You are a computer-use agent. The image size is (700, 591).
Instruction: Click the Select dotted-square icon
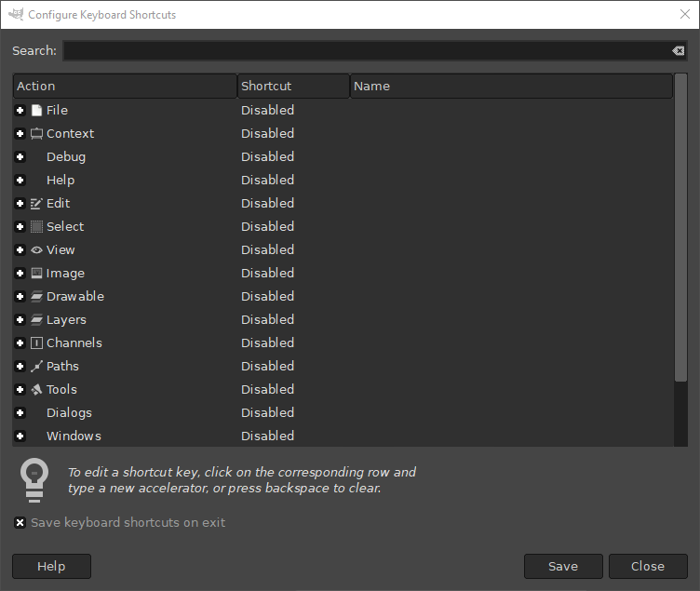tap(37, 226)
